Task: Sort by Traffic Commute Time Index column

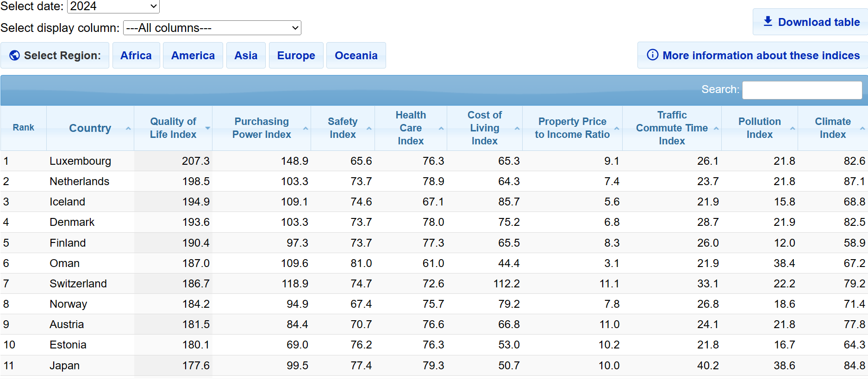Action: (672, 128)
